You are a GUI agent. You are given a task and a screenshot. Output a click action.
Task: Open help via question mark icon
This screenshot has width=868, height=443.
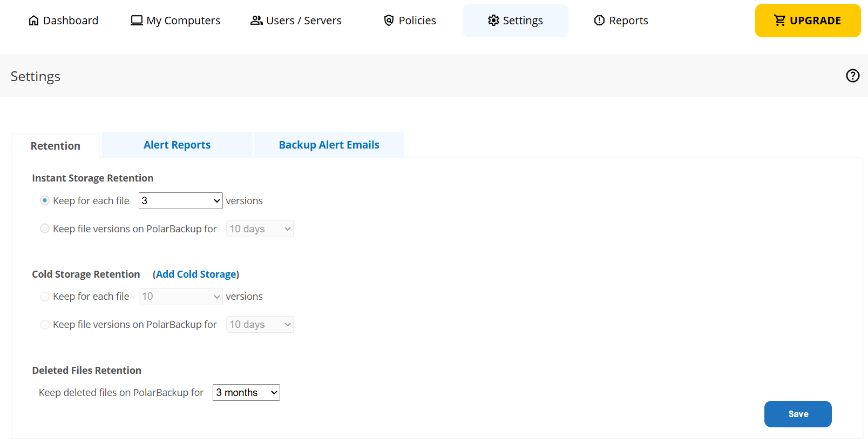click(x=852, y=76)
